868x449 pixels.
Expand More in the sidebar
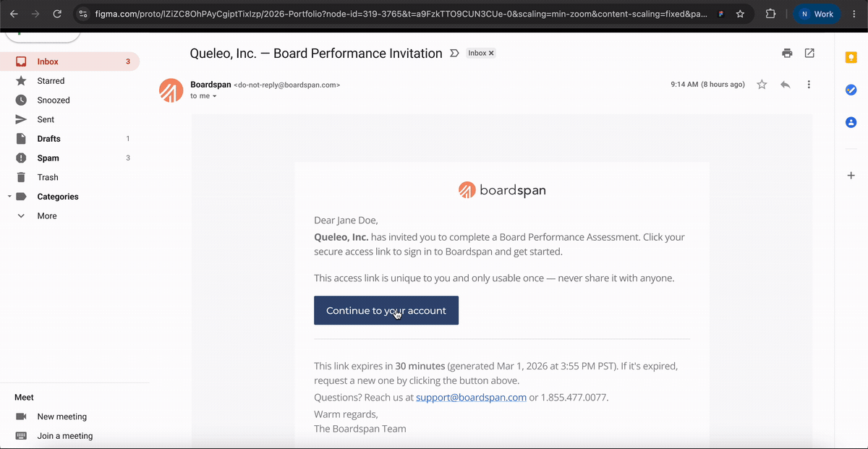pyautogui.click(x=47, y=216)
